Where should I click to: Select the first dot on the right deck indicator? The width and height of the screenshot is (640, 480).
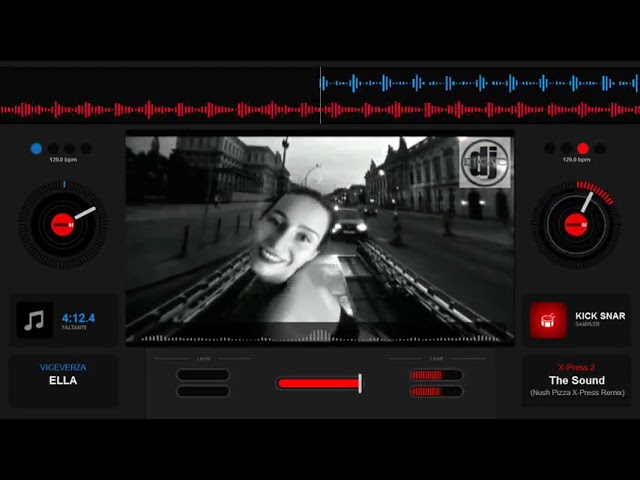pyautogui.click(x=550, y=149)
